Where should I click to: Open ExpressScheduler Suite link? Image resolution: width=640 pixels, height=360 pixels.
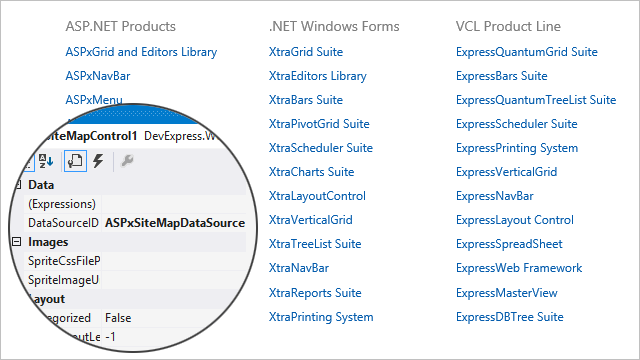click(516, 124)
